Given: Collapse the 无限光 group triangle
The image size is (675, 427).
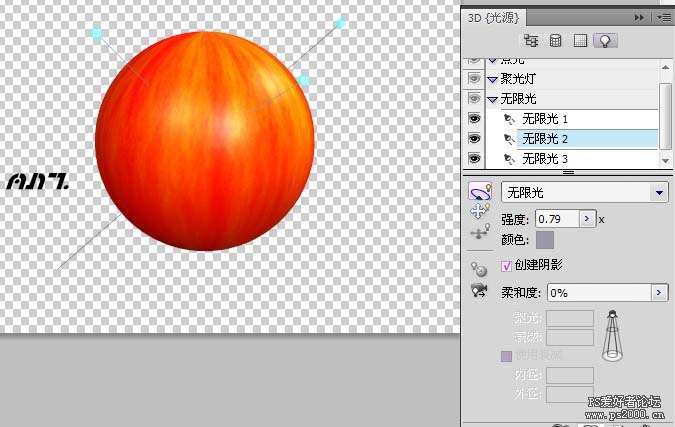Looking at the screenshot, I should coord(492,99).
